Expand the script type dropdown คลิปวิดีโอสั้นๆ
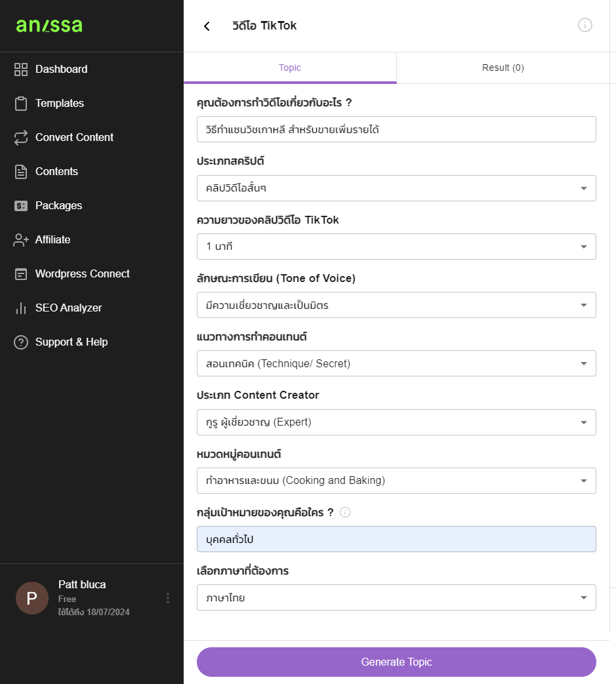This screenshot has height=684, width=616. pos(396,188)
